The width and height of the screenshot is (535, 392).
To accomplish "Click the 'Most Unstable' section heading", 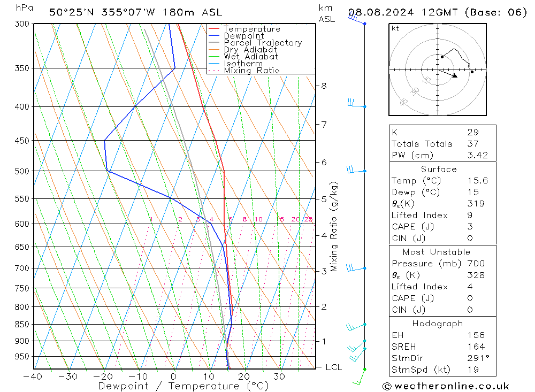I will (x=437, y=252).
